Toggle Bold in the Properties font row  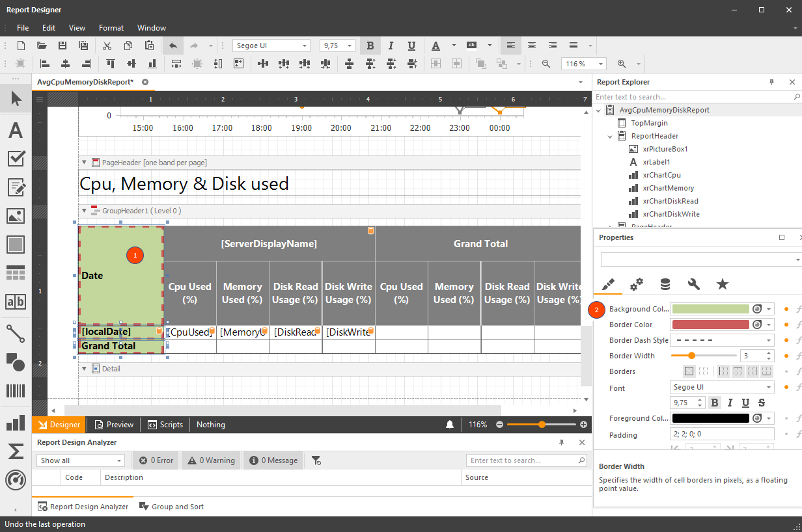pyautogui.click(x=715, y=403)
